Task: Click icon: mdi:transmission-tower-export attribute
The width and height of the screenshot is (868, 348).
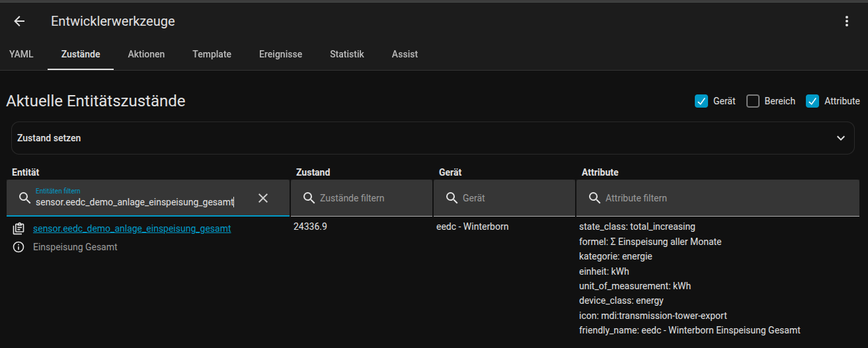Action: coord(653,316)
